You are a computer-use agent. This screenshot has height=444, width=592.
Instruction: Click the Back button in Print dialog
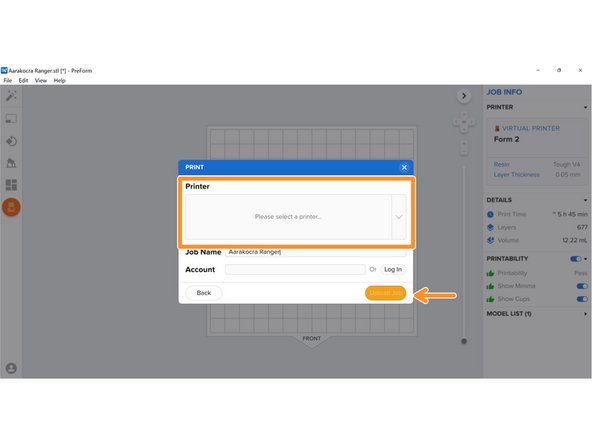coord(204,293)
